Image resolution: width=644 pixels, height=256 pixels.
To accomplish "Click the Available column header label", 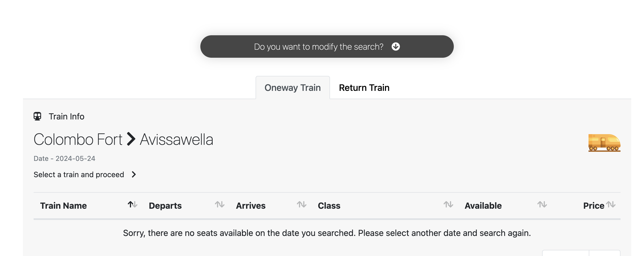I will tap(483, 206).
